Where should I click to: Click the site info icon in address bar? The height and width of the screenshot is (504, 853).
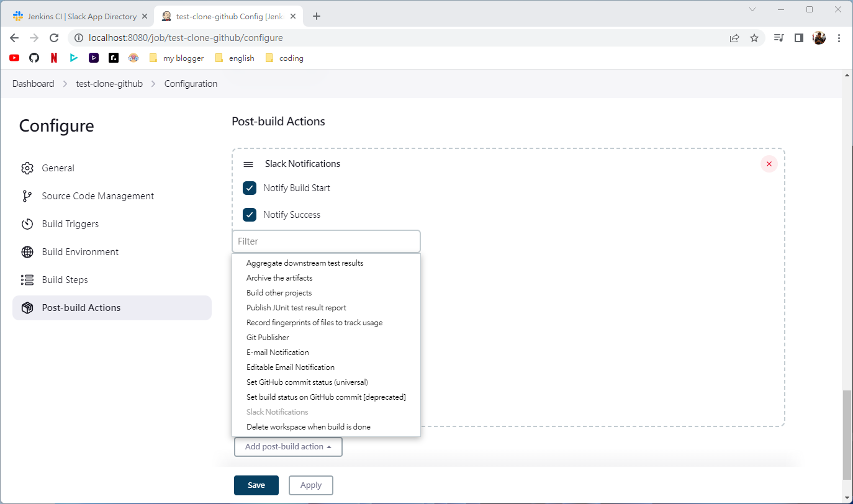[78, 38]
